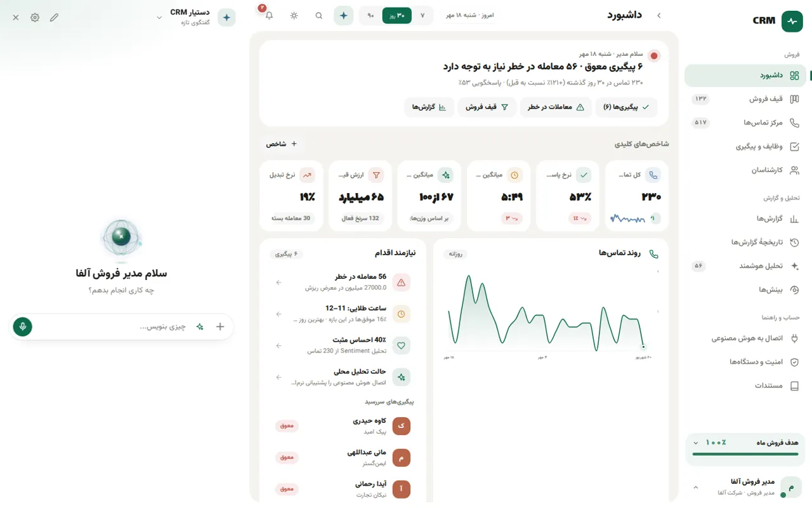Open قیف فروش in the sidebar
This screenshot has height=508, width=812.
pyautogui.click(x=745, y=99)
